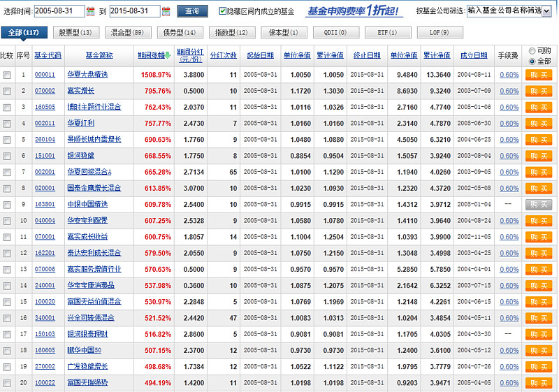559x392 pixels.
Task: Click 1508.97% gain value
Action: point(156,75)
